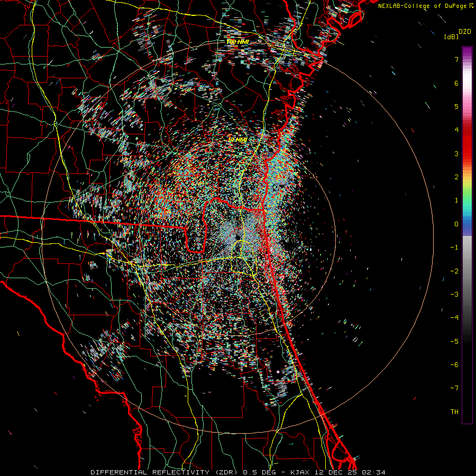Click the 100 NMI range ring label
This screenshot has height=476, width=476.
tap(237, 42)
